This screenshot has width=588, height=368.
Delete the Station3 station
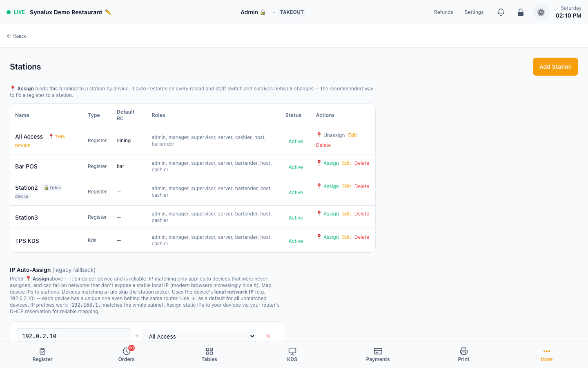point(362,214)
